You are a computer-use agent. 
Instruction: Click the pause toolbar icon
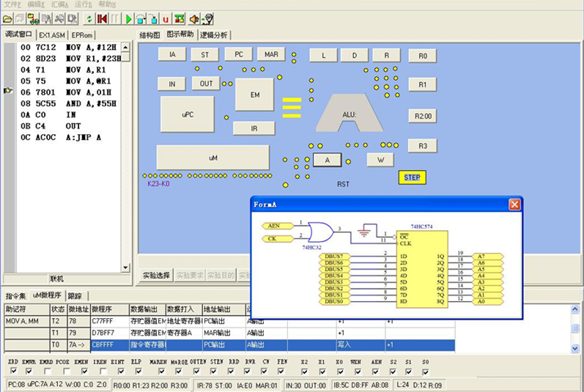point(115,18)
